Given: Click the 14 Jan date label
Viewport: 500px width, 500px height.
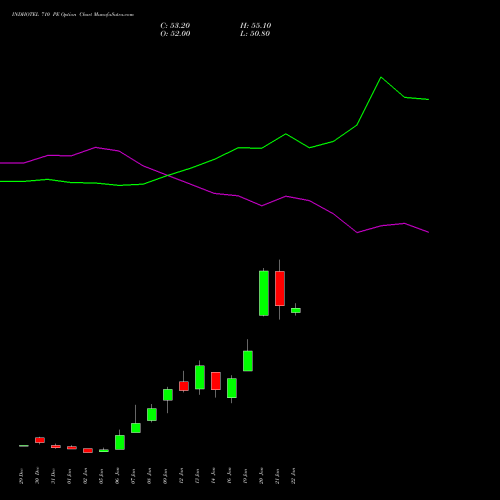Looking at the screenshot, I should click(x=213, y=476).
